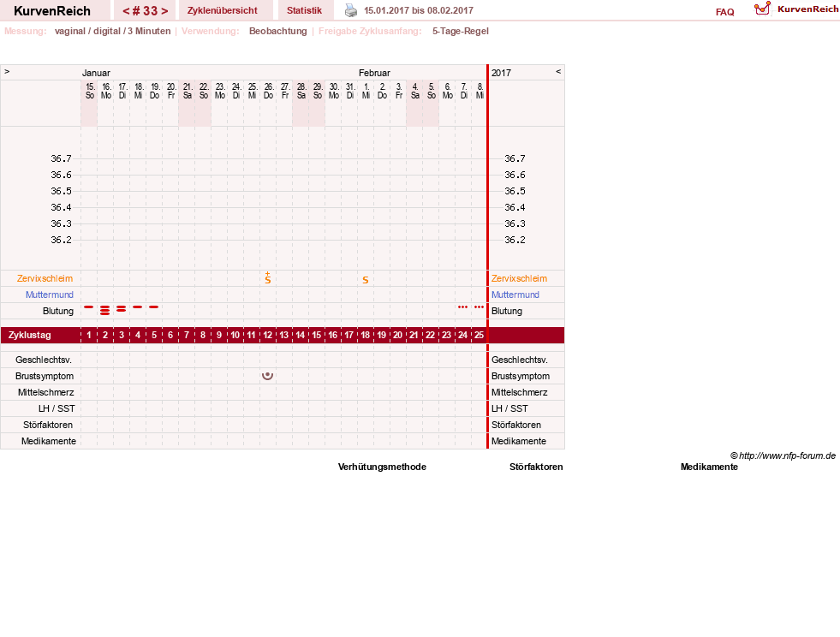The image size is (840, 637).
Task: Click the left Muttermund row label
Action: [50, 295]
